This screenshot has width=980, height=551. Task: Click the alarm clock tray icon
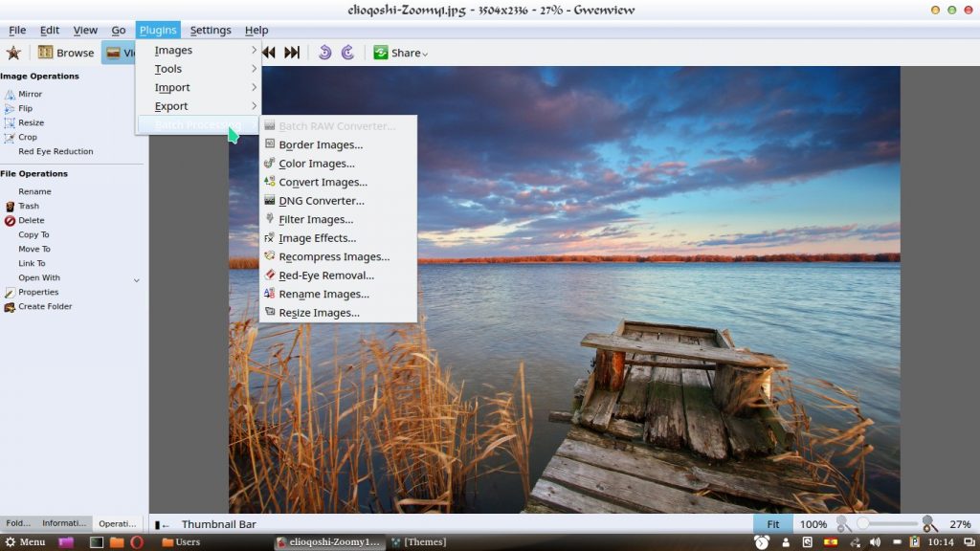coord(761,542)
